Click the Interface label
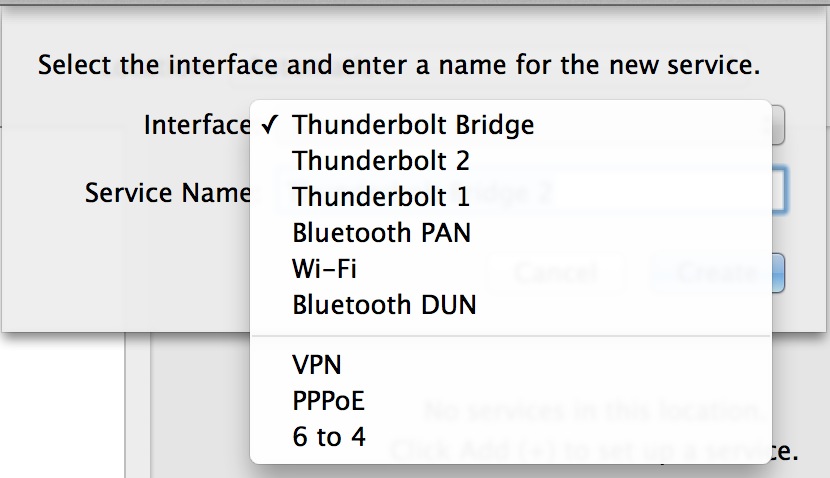830x478 pixels. pyautogui.click(x=196, y=125)
